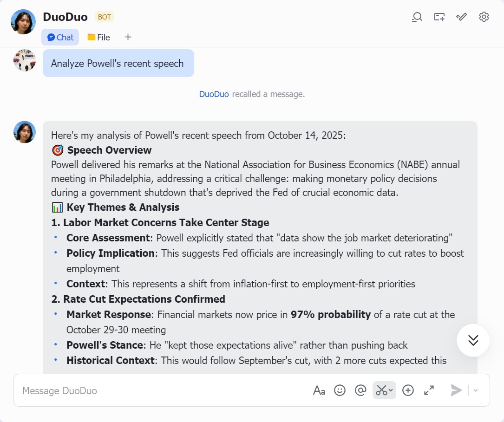
Task: Open the send options dropdown arrow
Action: 476,390
